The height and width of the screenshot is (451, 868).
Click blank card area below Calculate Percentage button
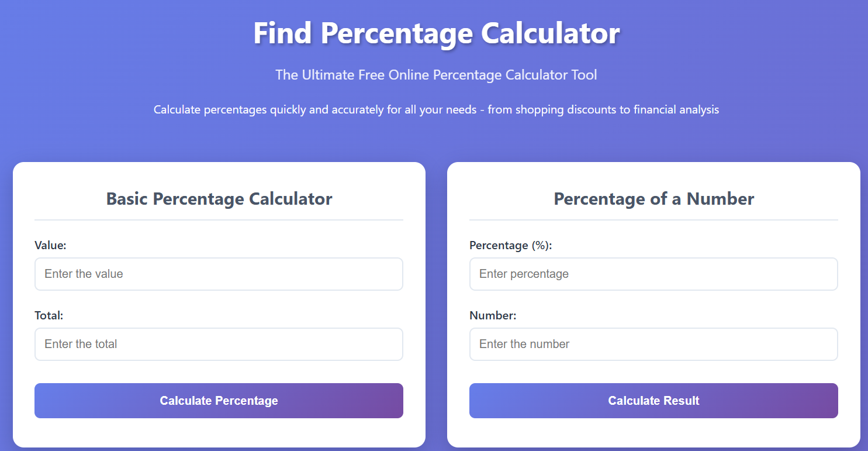(219, 433)
